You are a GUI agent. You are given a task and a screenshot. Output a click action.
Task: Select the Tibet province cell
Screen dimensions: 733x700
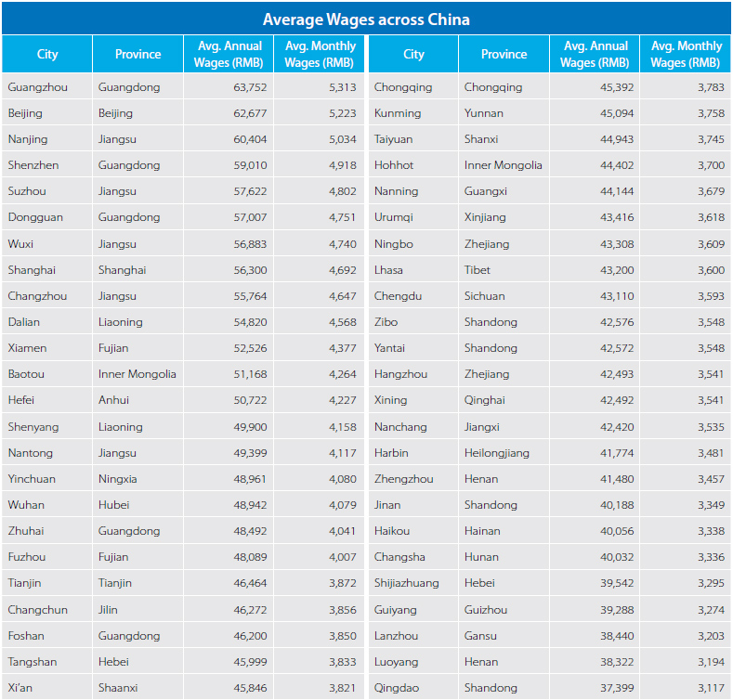(x=478, y=270)
